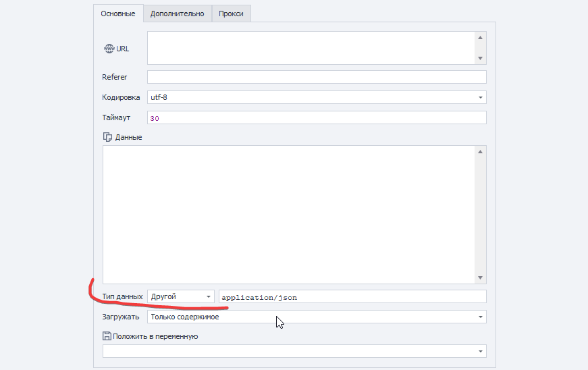
Task: Focus the Referer input field
Action: click(317, 77)
